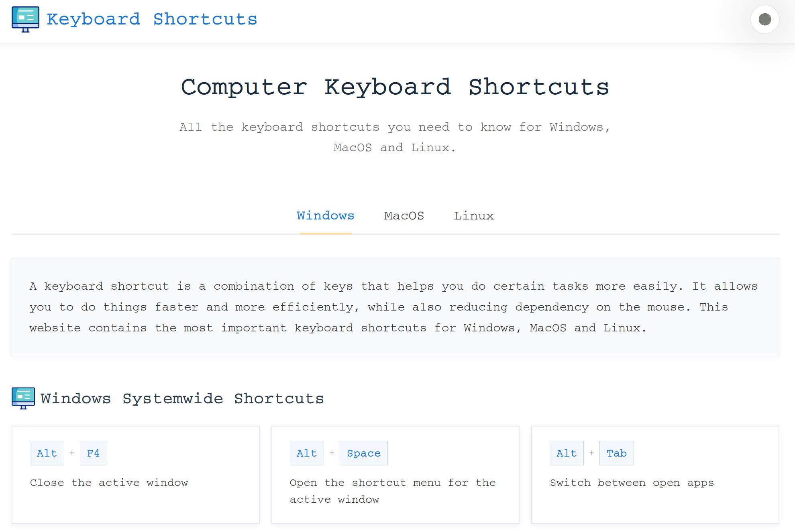Select the Windows tab
Viewport: 795px width, 532px height.
[326, 216]
